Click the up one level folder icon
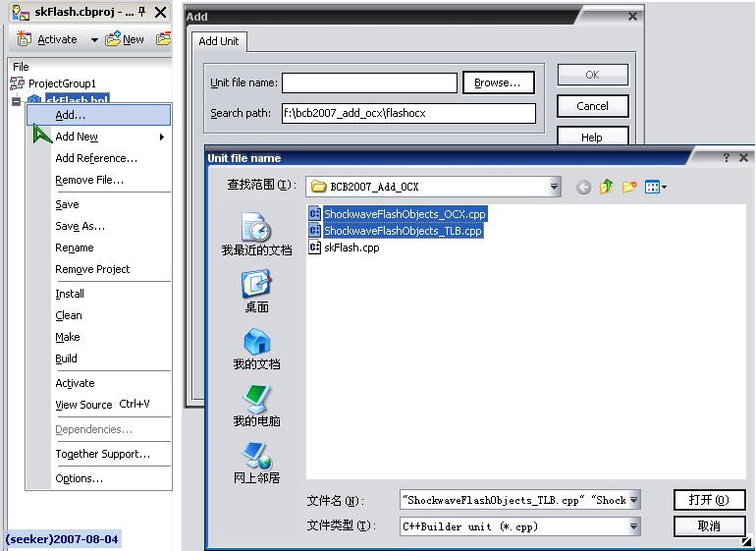756x551 pixels. (606, 187)
